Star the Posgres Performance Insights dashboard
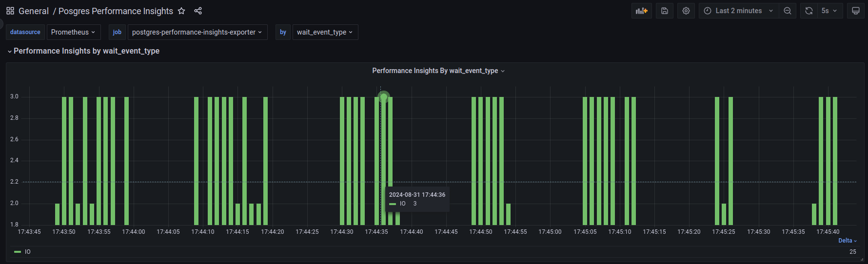The width and height of the screenshot is (868, 264). pyautogui.click(x=181, y=11)
